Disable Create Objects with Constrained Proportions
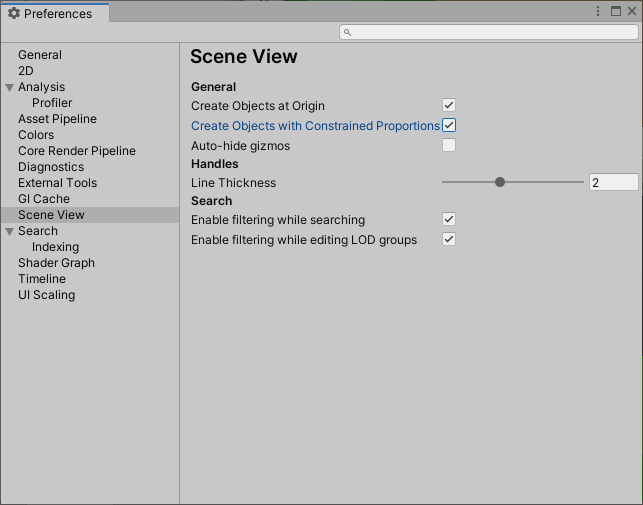The image size is (643, 505). (449, 125)
